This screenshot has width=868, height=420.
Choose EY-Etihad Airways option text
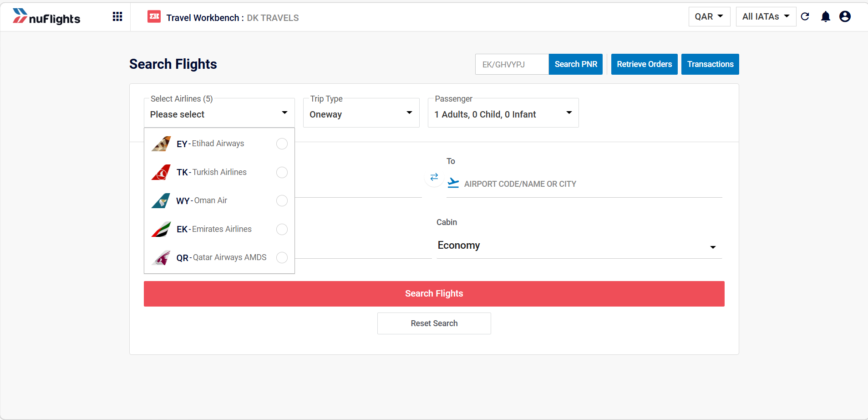[210, 144]
